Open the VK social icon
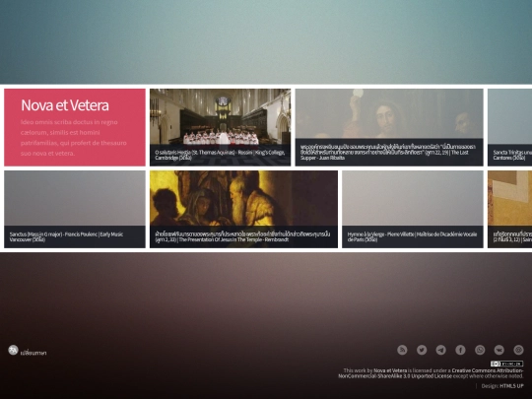 [x=499, y=350]
